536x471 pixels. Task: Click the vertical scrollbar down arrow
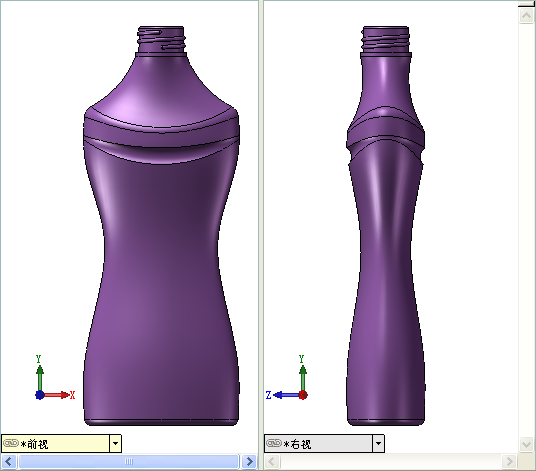tap(526, 444)
